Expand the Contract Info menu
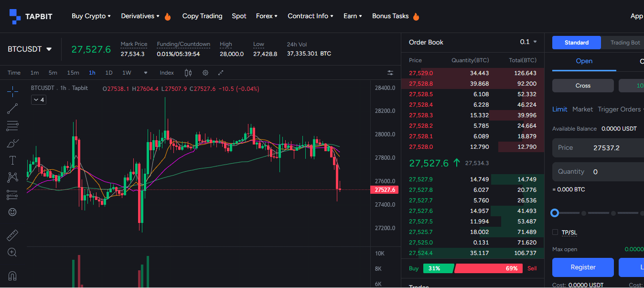This screenshot has width=644, height=288. pos(311,16)
